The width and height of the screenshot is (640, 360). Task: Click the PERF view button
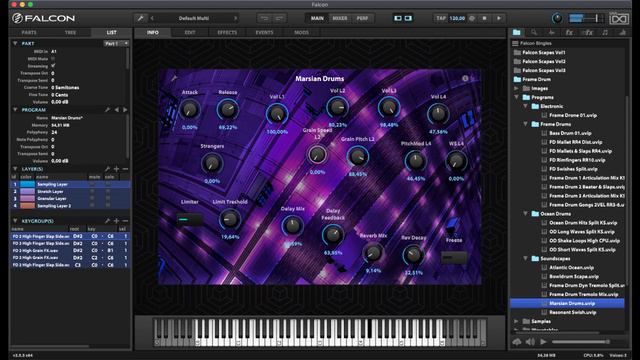[362, 18]
